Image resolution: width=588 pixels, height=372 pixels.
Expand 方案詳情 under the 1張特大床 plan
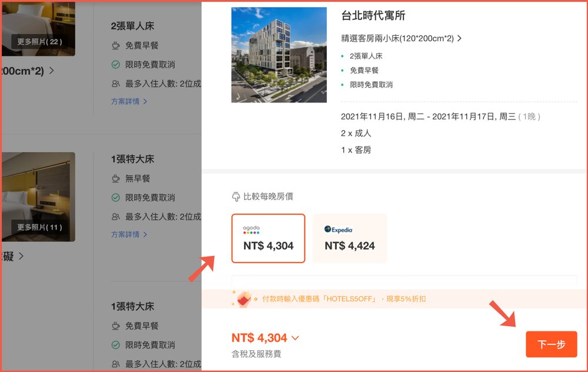129,235
